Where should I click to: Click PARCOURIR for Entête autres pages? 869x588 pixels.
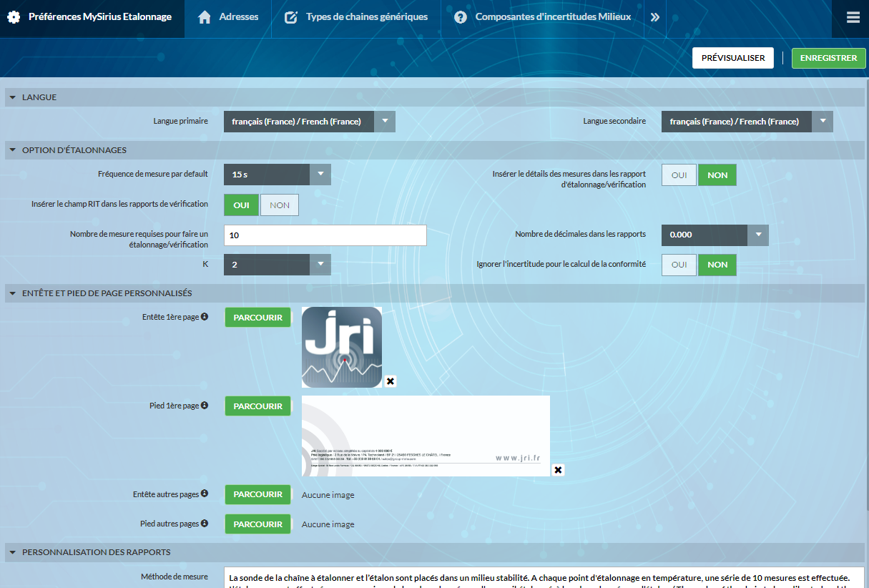tap(258, 494)
